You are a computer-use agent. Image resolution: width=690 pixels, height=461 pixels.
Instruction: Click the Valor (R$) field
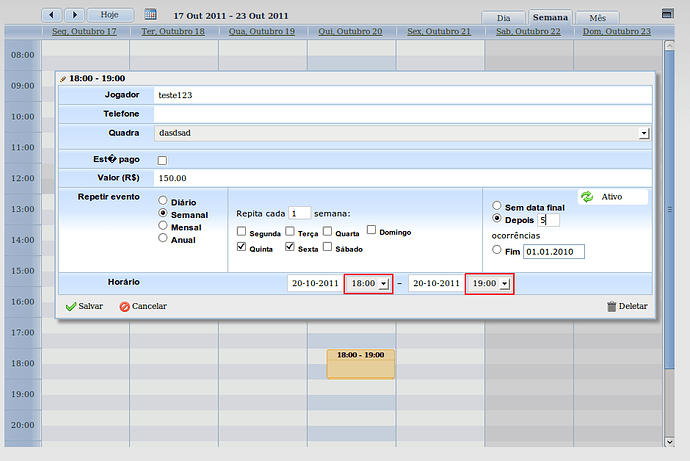402,178
